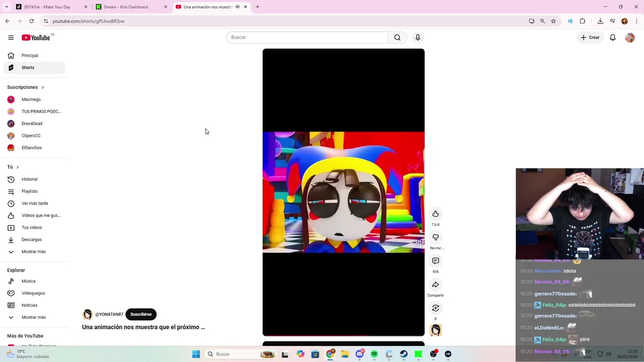
Task: Open Tus videos in the sidebar
Action: coord(34,227)
